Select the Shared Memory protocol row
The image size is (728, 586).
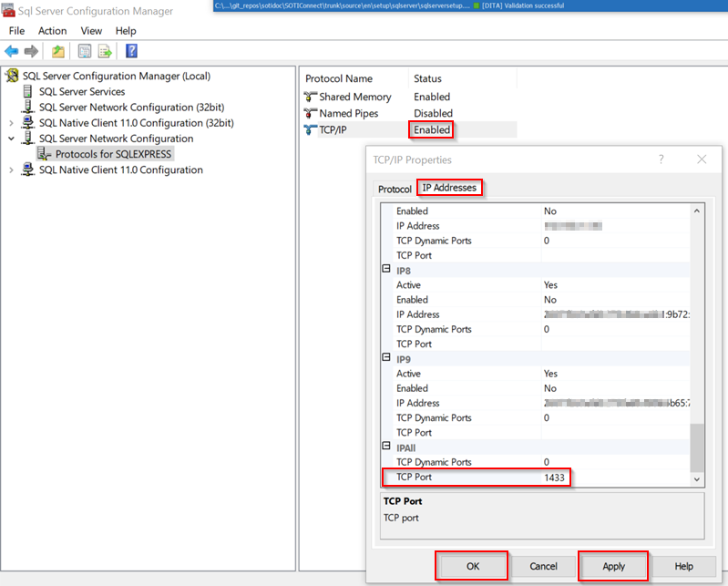(x=355, y=97)
